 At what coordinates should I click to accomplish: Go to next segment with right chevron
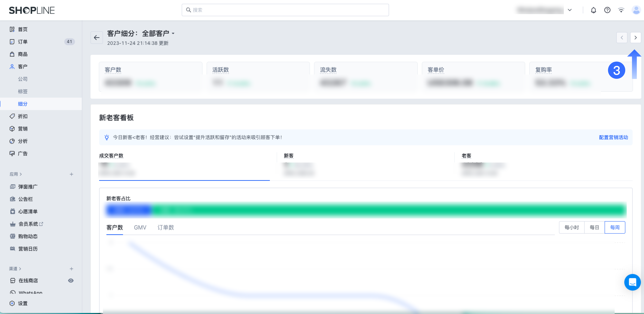635,38
